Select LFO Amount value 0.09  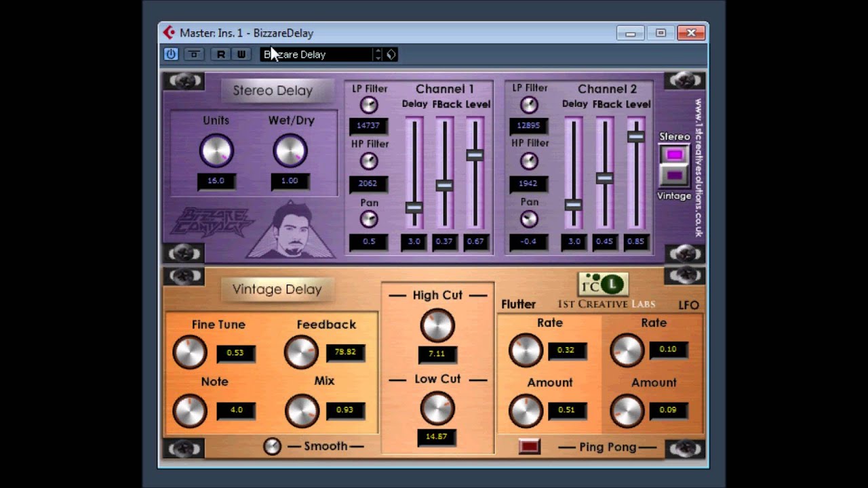(x=668, y=410)
